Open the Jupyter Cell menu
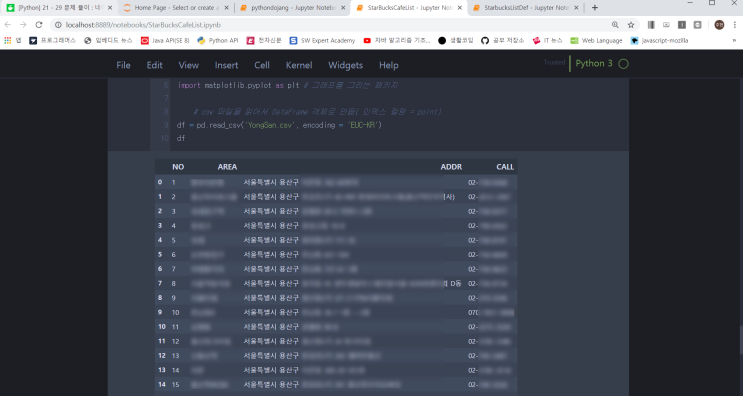The height and width of the screenshot is (396, 743). [262, 65]
